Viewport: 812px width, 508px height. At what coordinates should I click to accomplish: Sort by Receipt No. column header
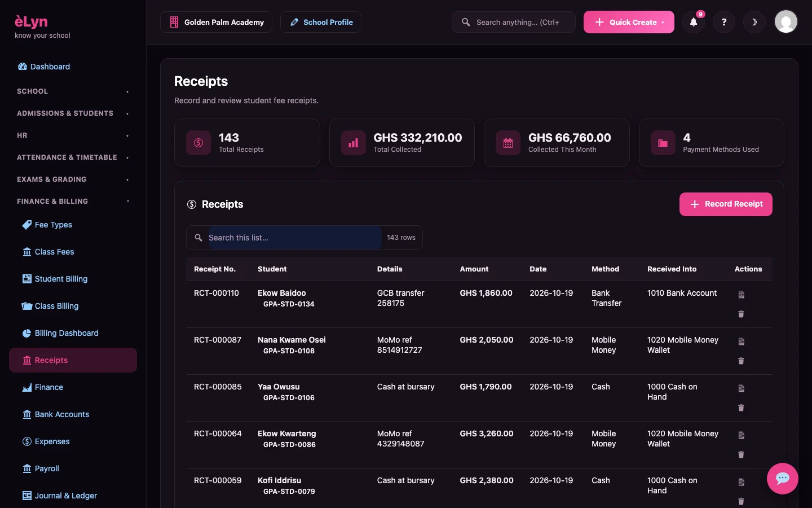coord(215,269)
